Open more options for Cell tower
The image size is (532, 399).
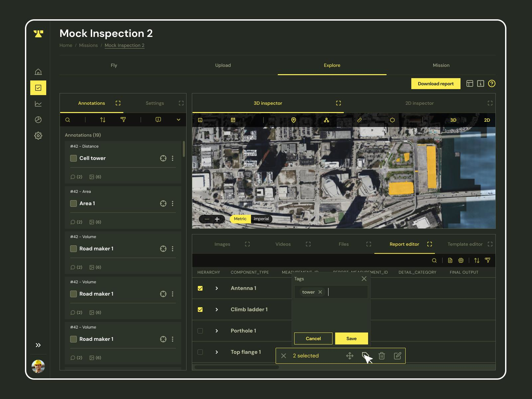click(173, 158)
